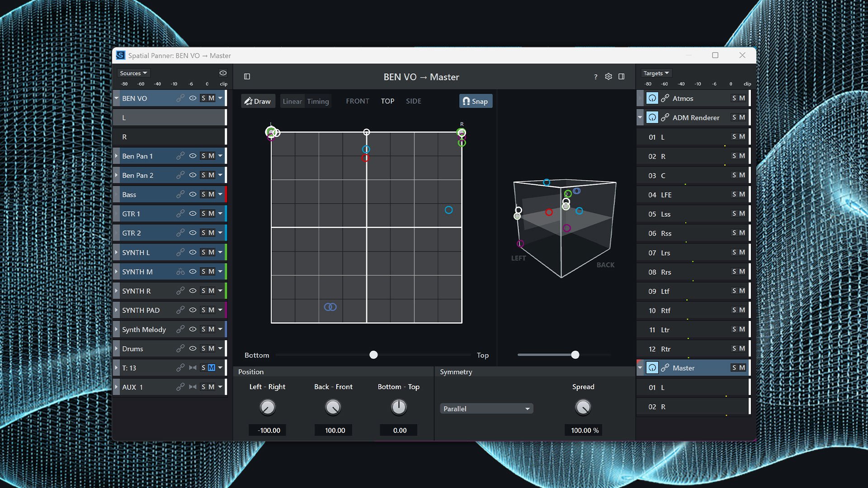Click the headphone icon on Atmos target
Screen dimensions: 868x488
click(652, 98)
